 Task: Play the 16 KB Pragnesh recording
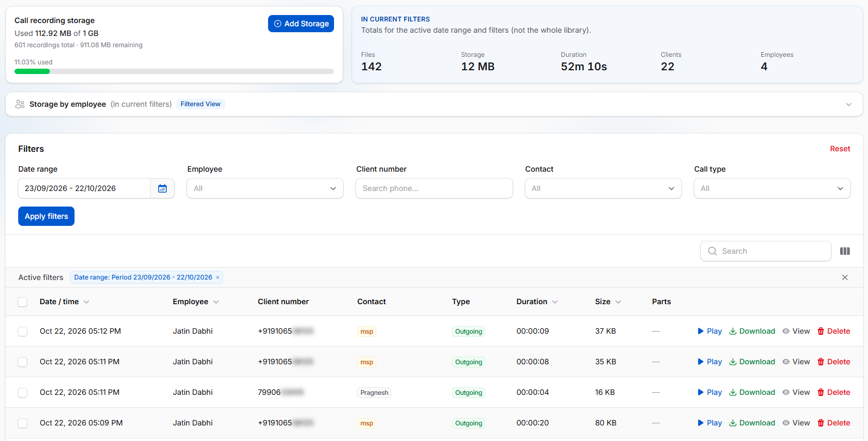click(x=709, y=392)
